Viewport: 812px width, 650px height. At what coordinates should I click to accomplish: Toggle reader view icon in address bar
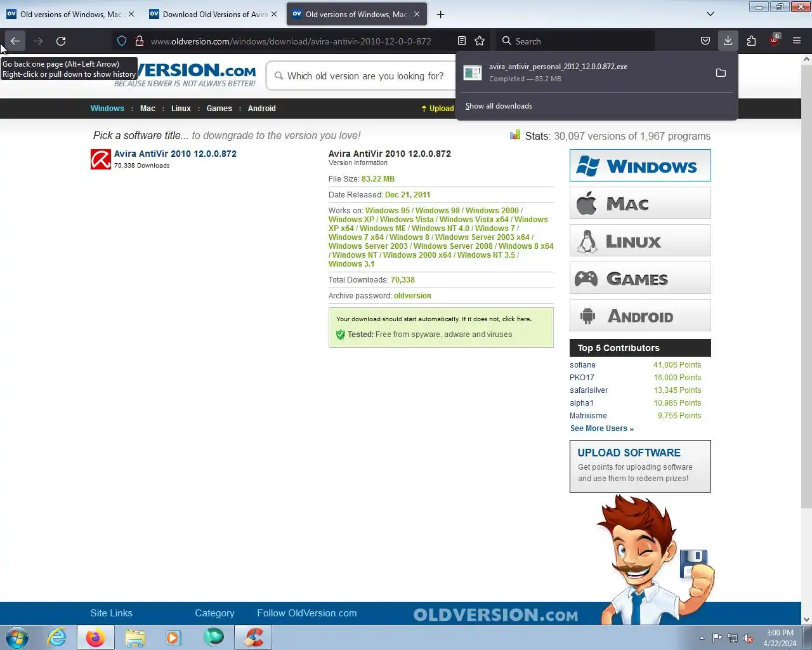(x=462, y=41)
